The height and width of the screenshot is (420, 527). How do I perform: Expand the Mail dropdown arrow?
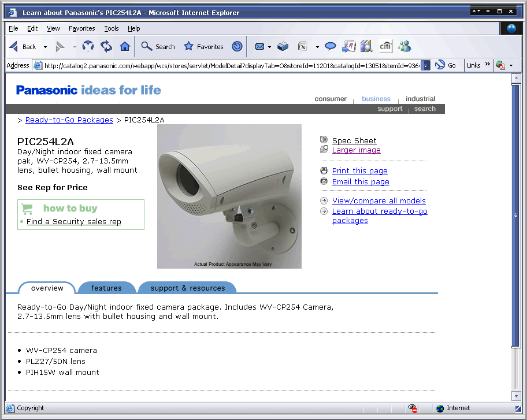pyautogui.click(x=269, y=47)
